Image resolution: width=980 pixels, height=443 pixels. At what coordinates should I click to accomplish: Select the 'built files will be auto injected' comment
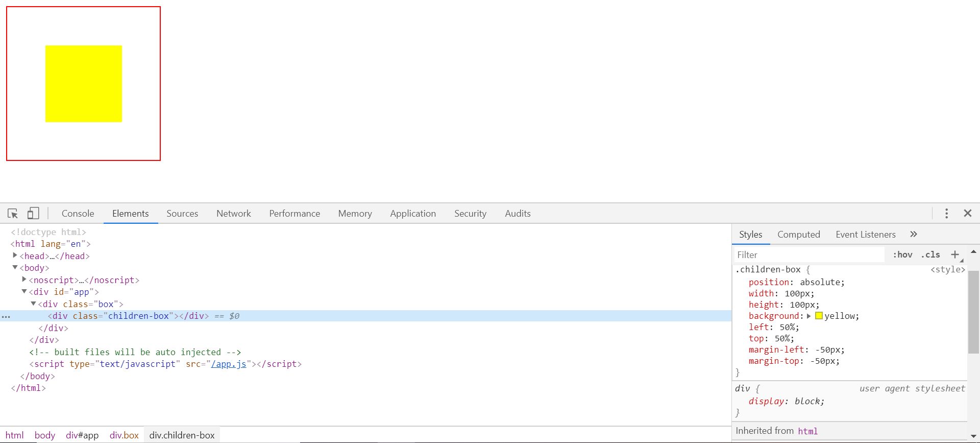(x=135, y=352)
